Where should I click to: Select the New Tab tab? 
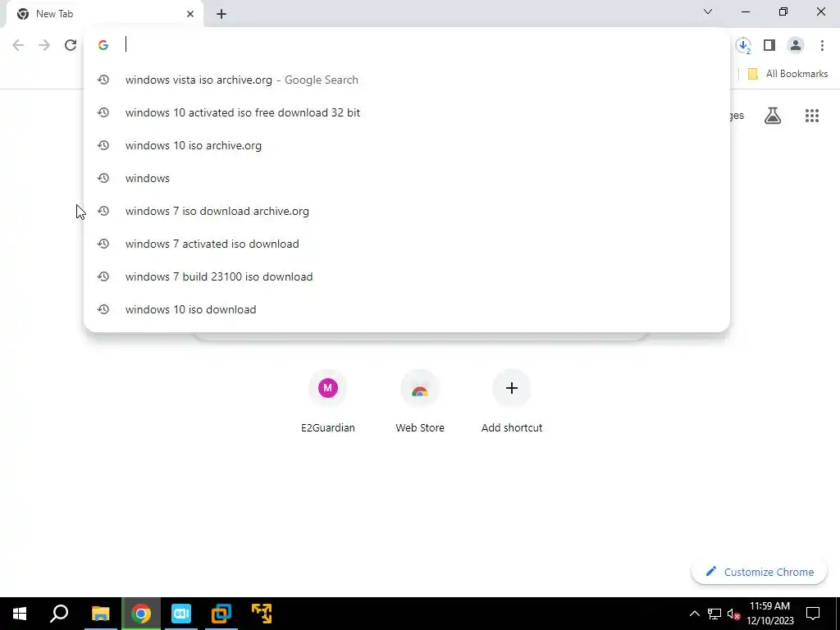(x=104, y=14)
